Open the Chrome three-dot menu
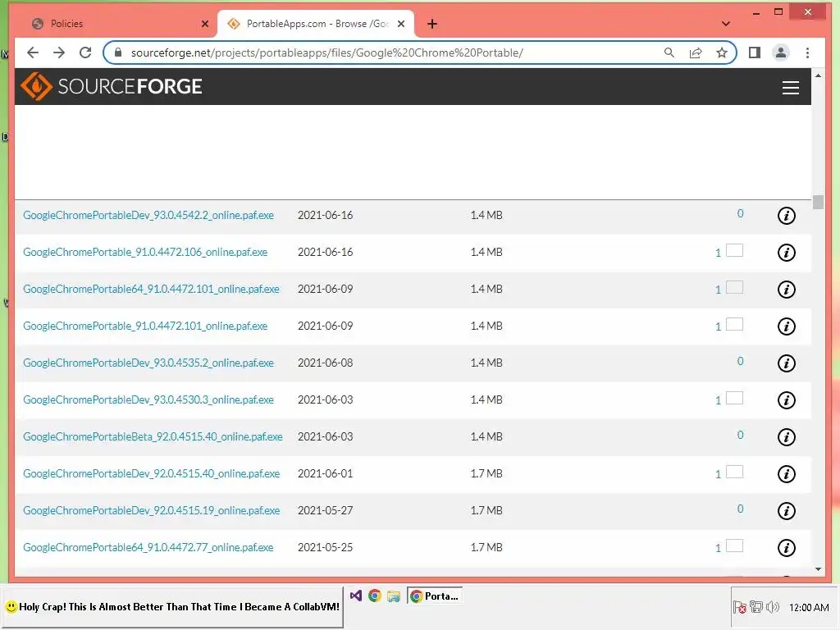 (x=807, y=52)
